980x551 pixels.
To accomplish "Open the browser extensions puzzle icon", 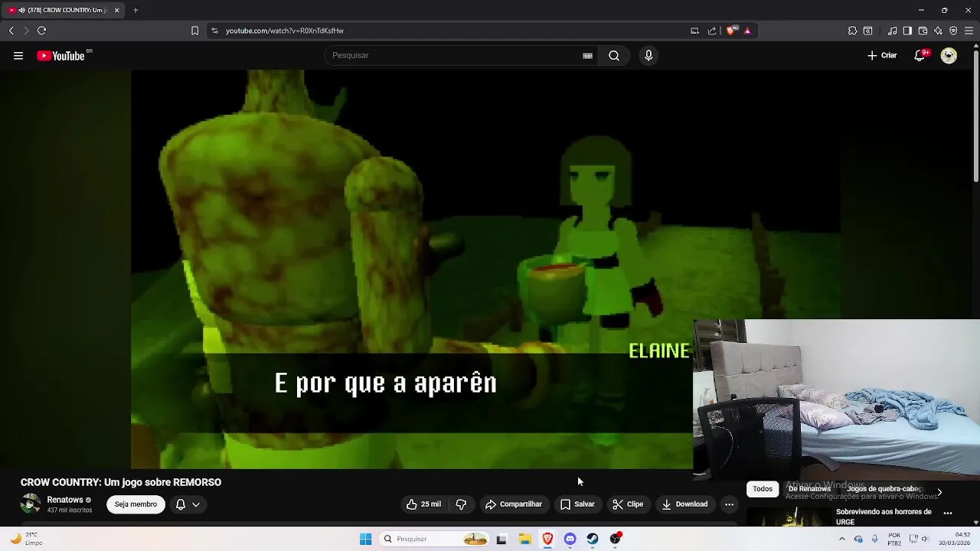I will coord(852,31).
